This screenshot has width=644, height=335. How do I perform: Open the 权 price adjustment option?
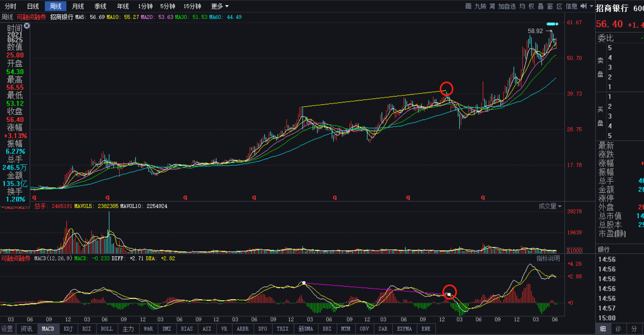(531, 6)
